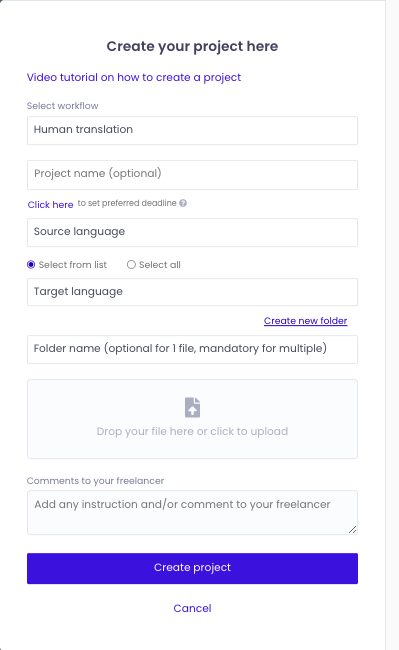Click the 'Create new folder' link
This screenshot has height=650, width=399.
pos(305,321)
